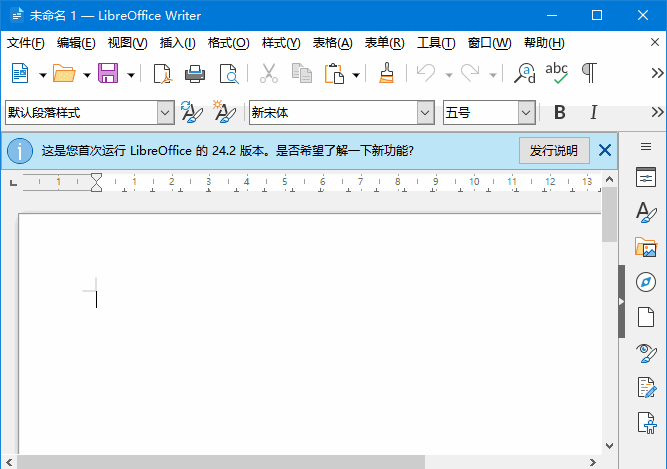
Task: Click the font name field 新宋体
Action: [x=333, y=113]
